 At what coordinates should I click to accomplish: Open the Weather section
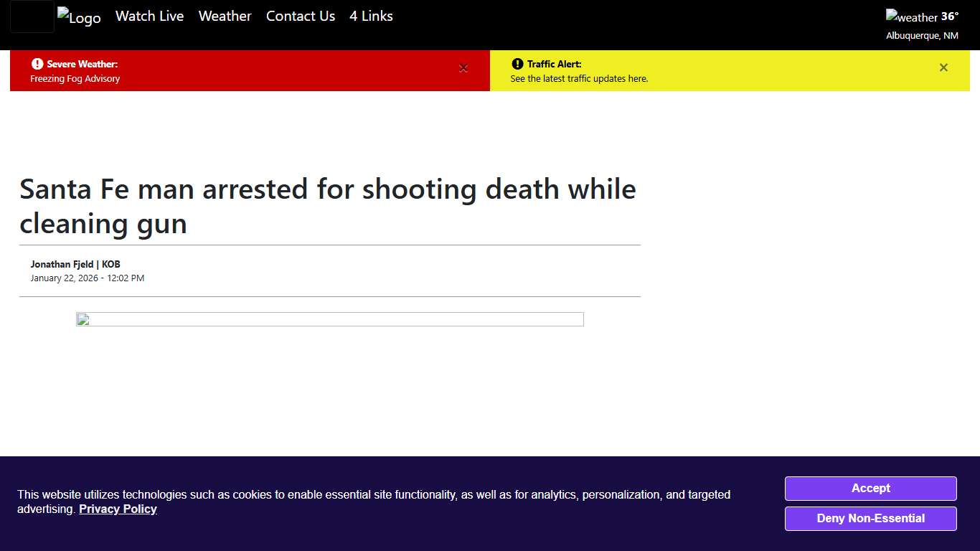click(225, 16)
